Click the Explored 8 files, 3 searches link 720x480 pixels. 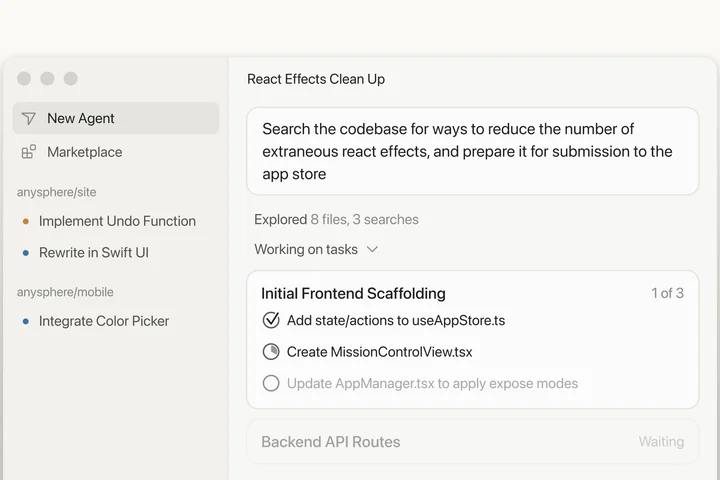(336, 219)
